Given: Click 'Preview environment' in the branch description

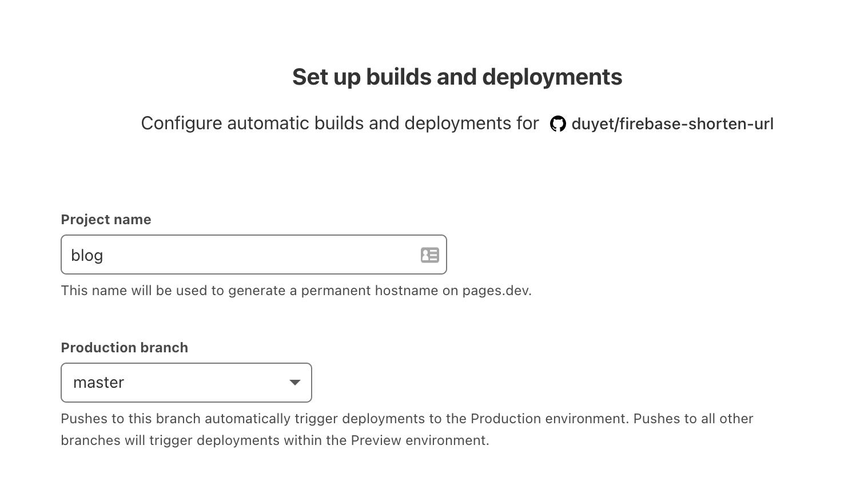Looking at the screenshot, I should [419, 440].
